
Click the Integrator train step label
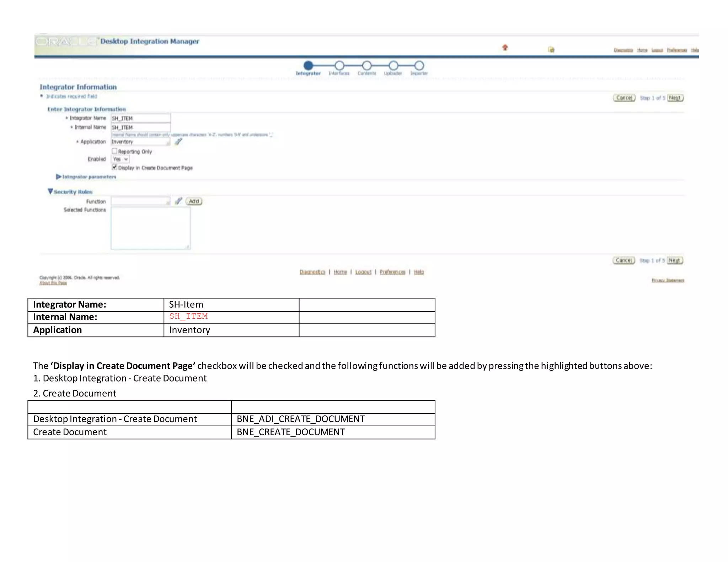308,74
